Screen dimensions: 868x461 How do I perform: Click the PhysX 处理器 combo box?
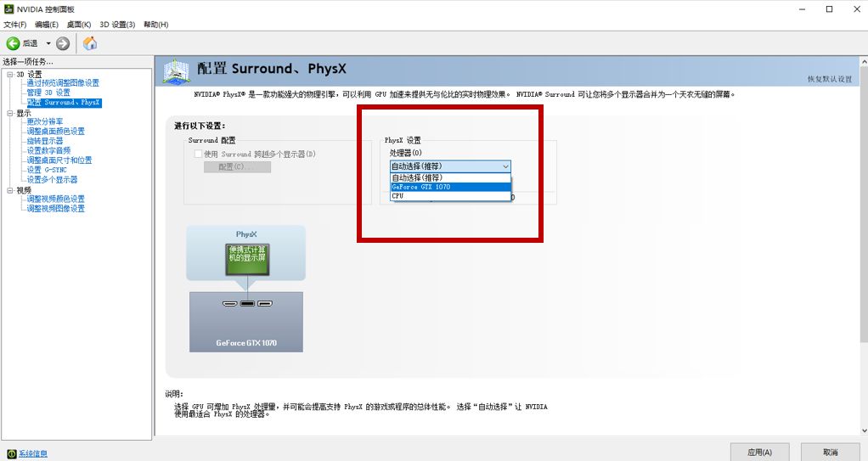coord(450,166)
